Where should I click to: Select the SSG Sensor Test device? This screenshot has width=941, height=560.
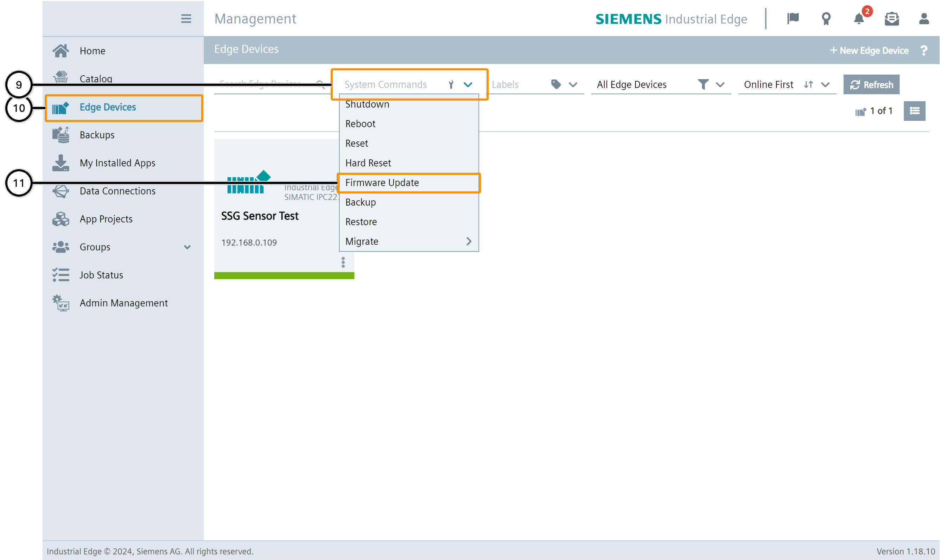(x=260, y=216)
